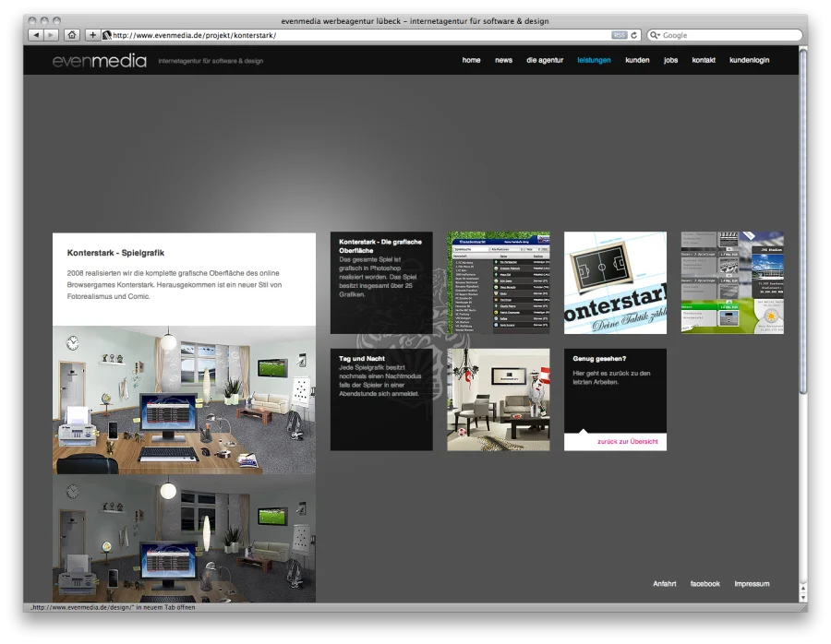Open the Google search magnifier dropdown

656,35
